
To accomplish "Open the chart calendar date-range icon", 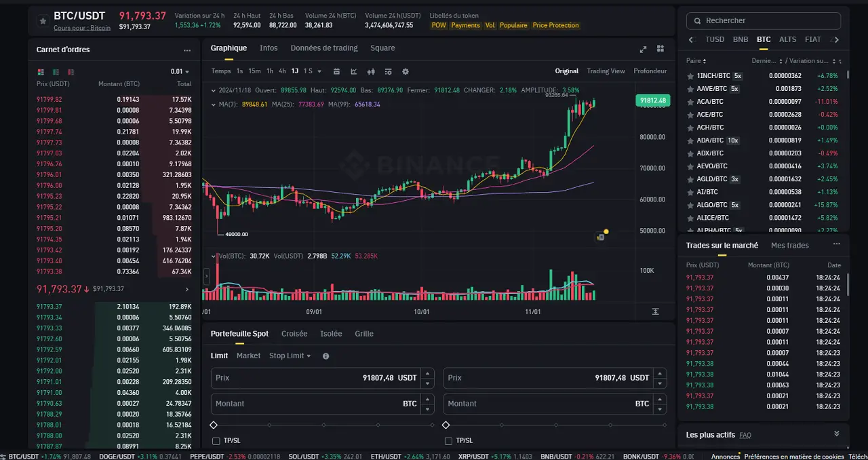I will pos(337,71).
